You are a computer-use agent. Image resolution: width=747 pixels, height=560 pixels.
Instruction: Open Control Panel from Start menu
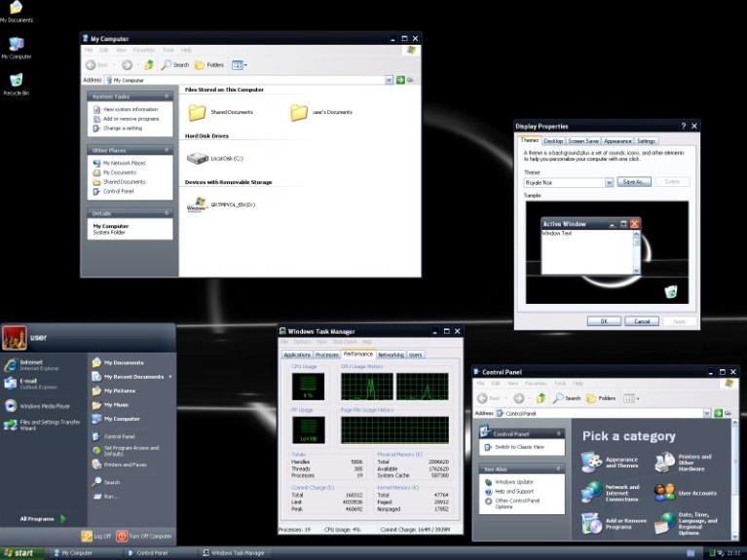114,436
